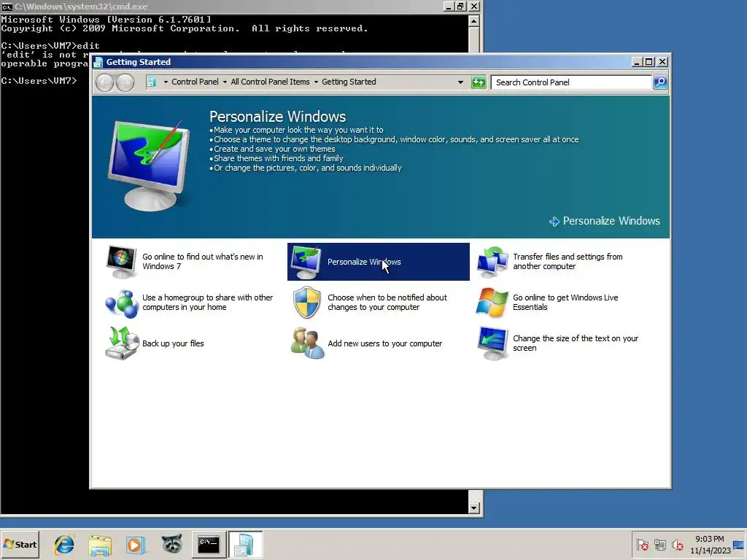Click the cmd window scroll down arrow
This screenshot has width=747, height=560.
pyautogui.click(x=473, y=507)
